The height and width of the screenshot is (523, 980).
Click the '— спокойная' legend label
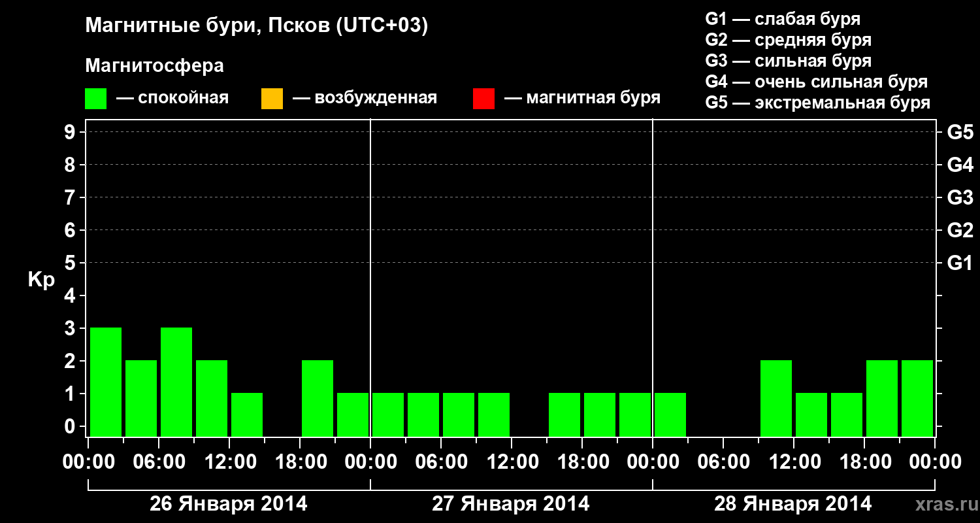[172, 98]
